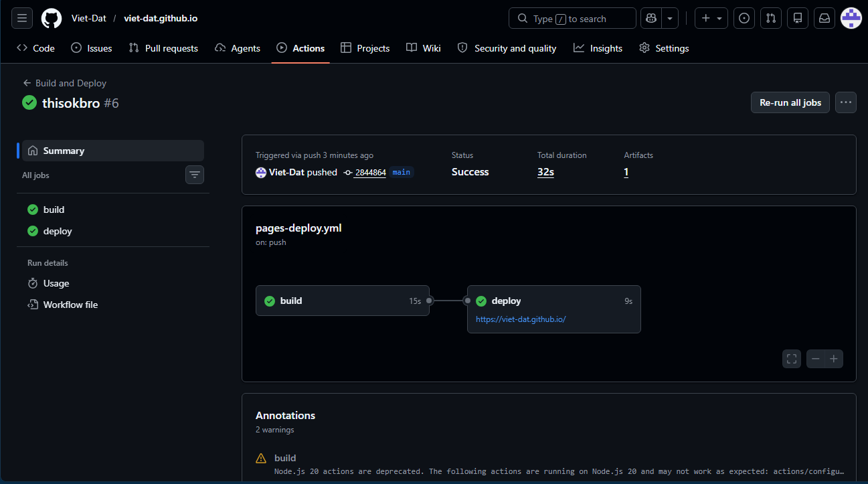Open the notifications inbox icon
This screenshot has width=868, height=484.
(x=824, y=18)
